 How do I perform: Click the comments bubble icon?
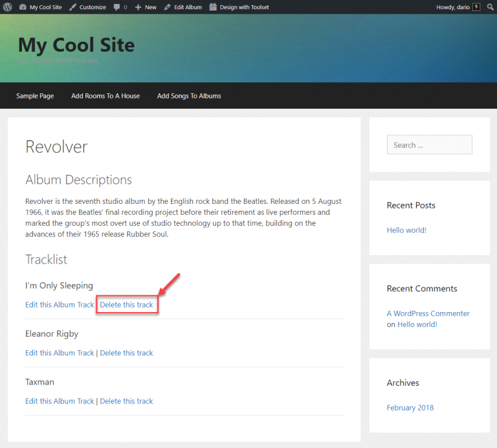117,7
